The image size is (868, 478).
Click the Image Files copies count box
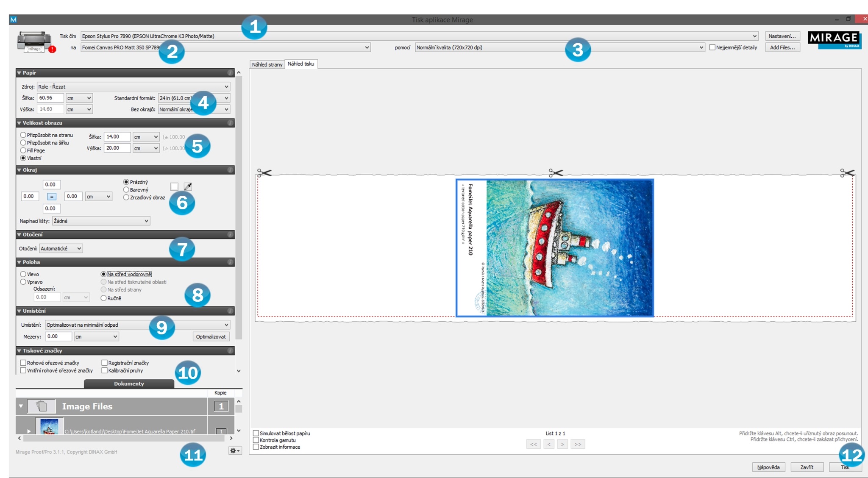pos(221,406)
